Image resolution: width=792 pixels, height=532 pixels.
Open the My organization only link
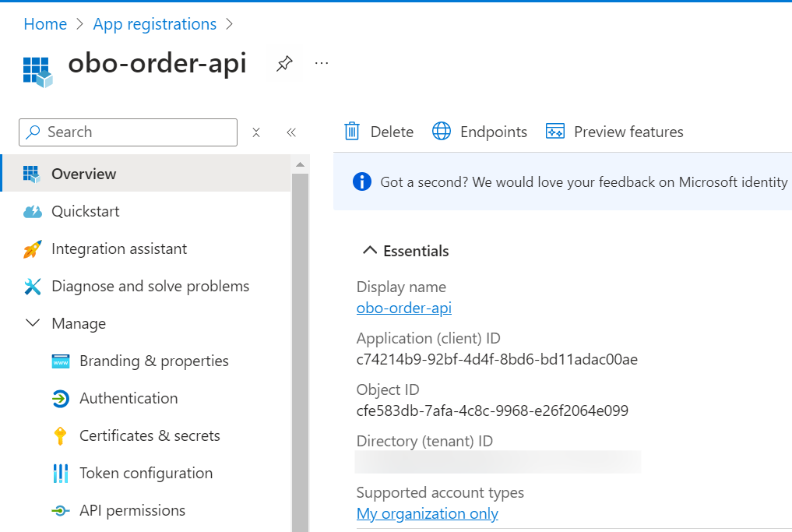(x=428, y=513)
